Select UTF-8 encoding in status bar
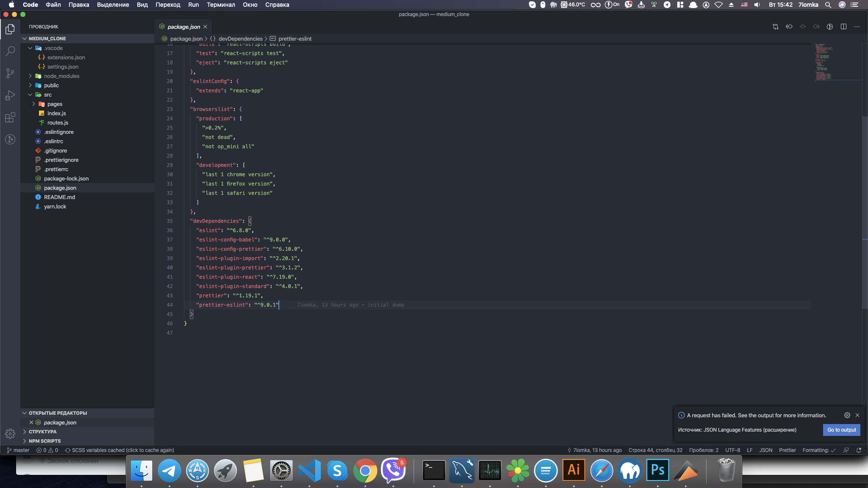 [x=733, y=450]
